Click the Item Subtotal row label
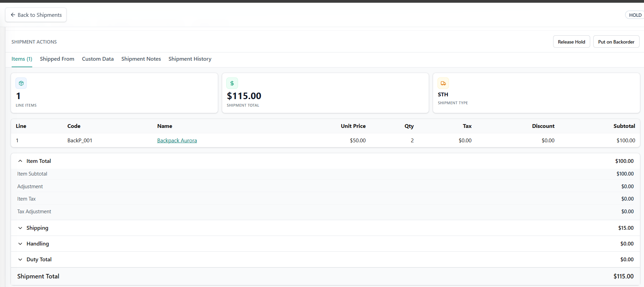This screenshot has height=287, width=644. coord(32,174)
